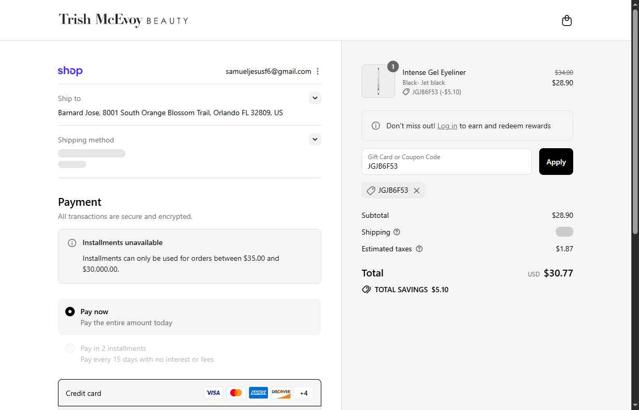Remove the JGJB6F53 discount code
This screenshot has width=639, height=410.
[x=416, y=190]
